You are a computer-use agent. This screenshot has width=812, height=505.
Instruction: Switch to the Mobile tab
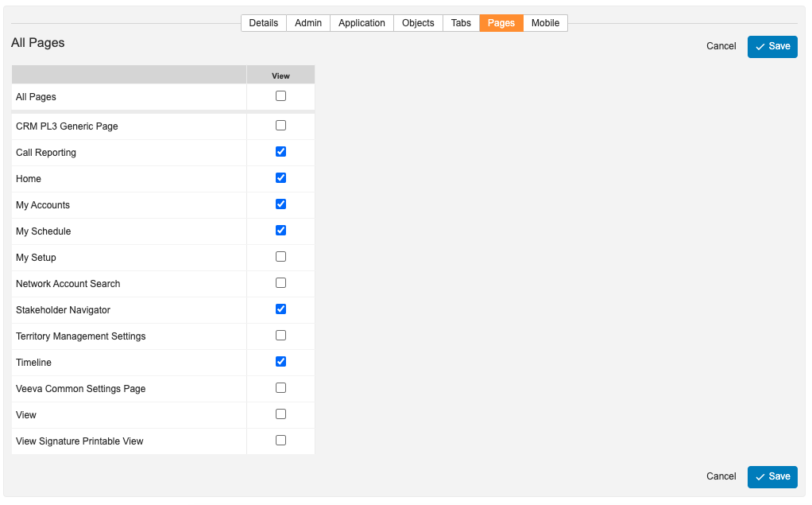545,23
